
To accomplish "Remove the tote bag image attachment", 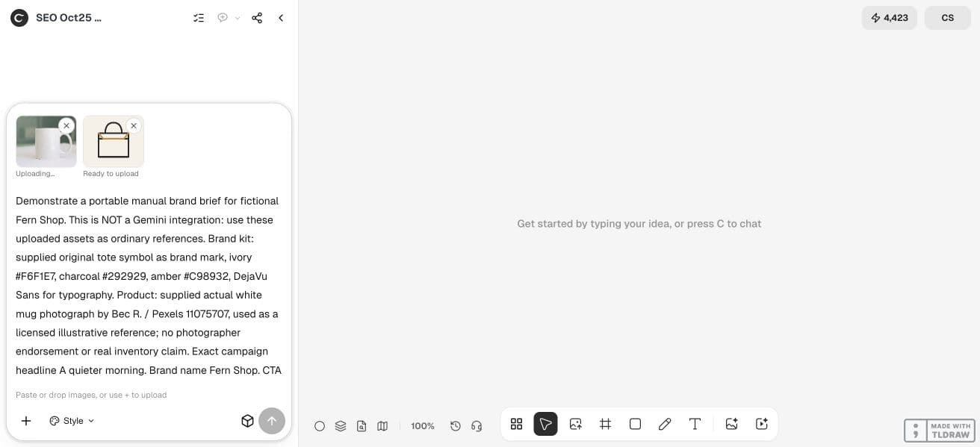I will [x=134, y=125].
